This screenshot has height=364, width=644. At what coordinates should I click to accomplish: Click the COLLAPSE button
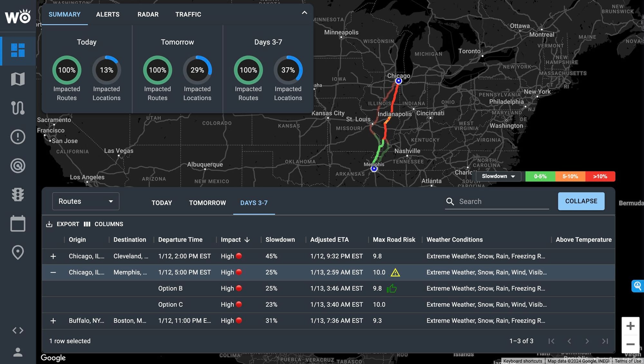pos(581,201)
